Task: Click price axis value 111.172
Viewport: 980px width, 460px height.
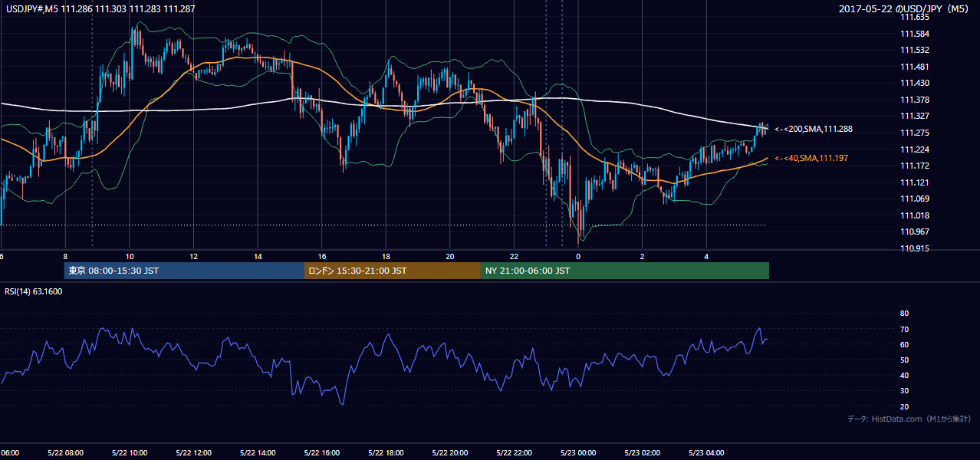Action: coord(916,166)
